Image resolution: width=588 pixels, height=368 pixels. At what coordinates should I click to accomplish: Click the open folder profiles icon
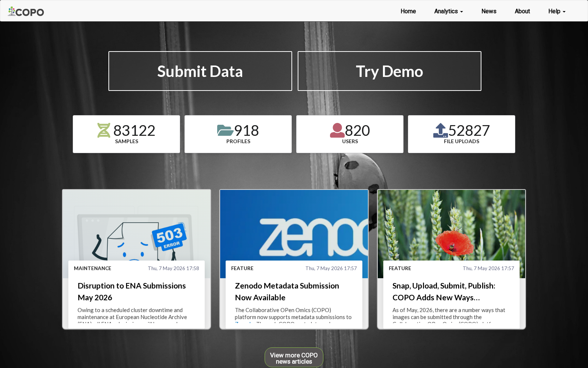coord(225,130)
